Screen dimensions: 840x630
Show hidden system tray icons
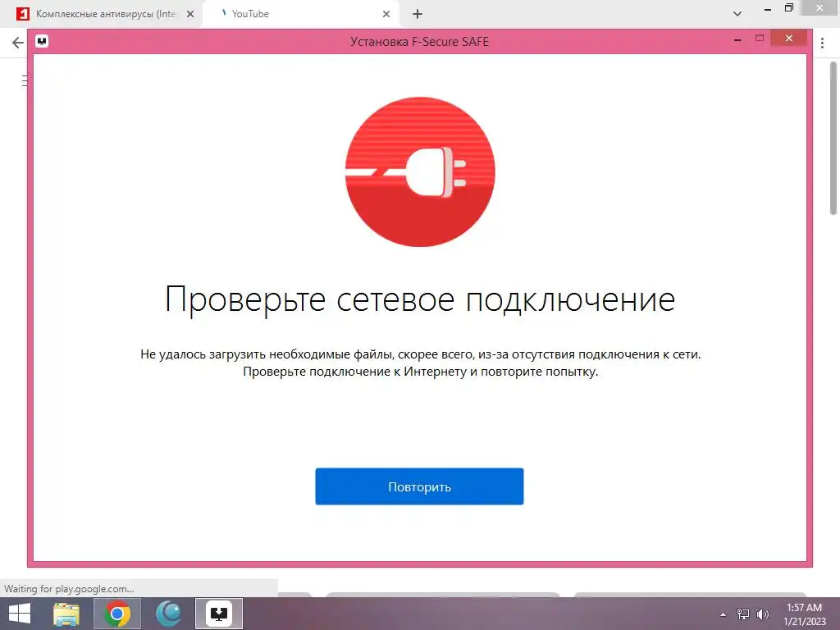[724, 614]
